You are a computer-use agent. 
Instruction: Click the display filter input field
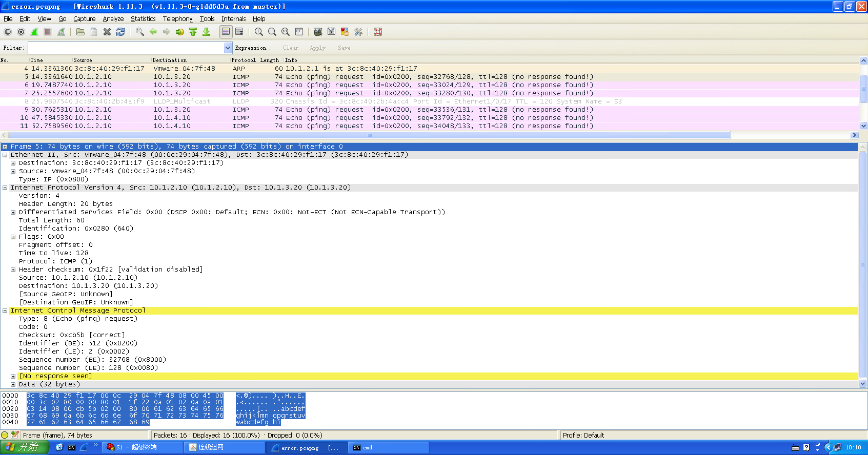click(126, 48)
